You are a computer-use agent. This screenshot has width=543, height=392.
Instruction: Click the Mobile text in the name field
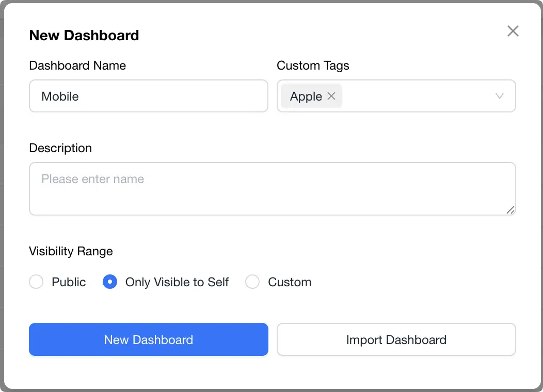point(60,96)
